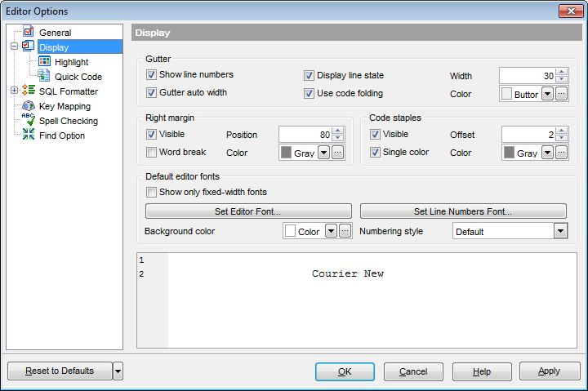Expand the SQL Formatter tree node

[x=14, y=91]
